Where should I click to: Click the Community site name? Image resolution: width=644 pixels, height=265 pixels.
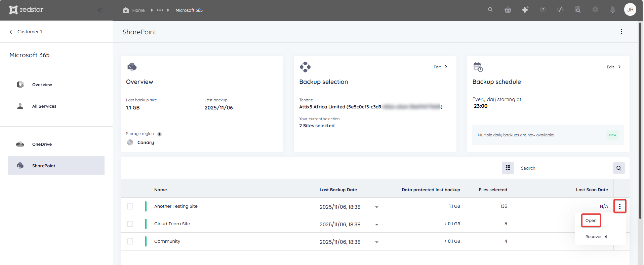click(167, 241)
